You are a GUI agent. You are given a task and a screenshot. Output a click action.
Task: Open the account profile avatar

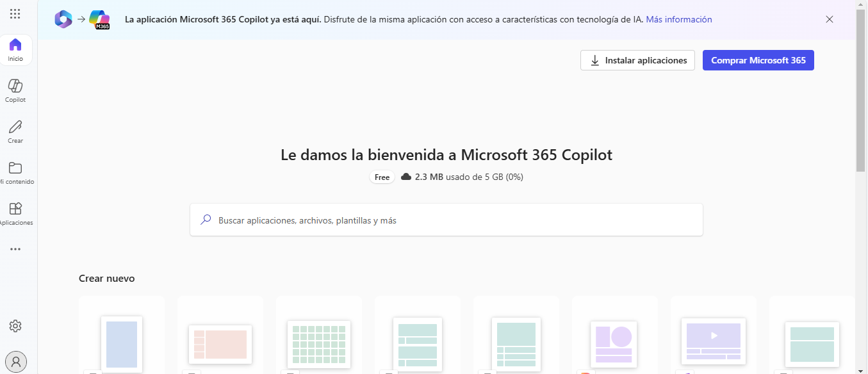click(16, 361)
